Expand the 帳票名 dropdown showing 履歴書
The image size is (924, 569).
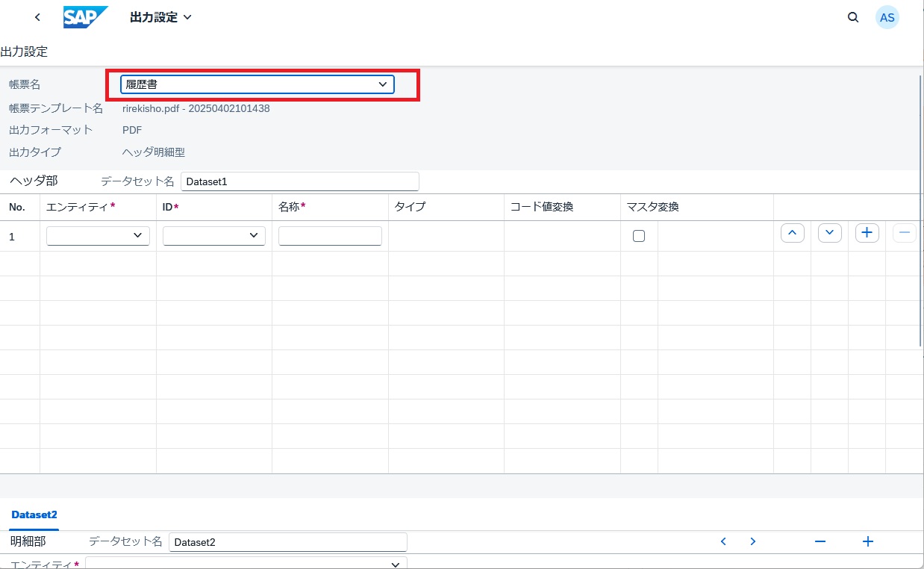point(257,84)
